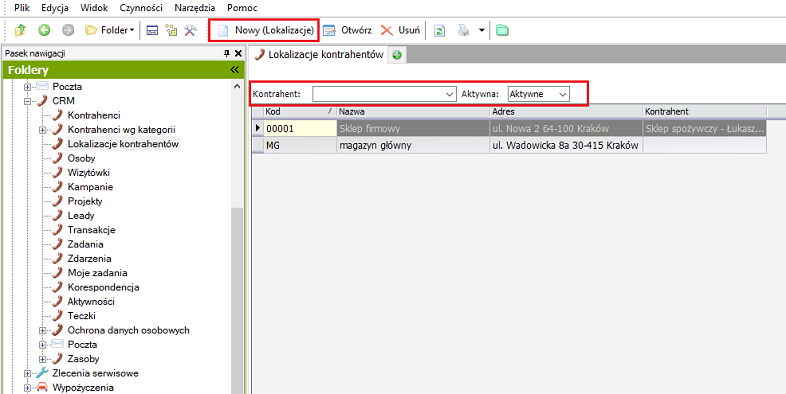
Task: Open the Edycja menu
Action: pos(55,8)
